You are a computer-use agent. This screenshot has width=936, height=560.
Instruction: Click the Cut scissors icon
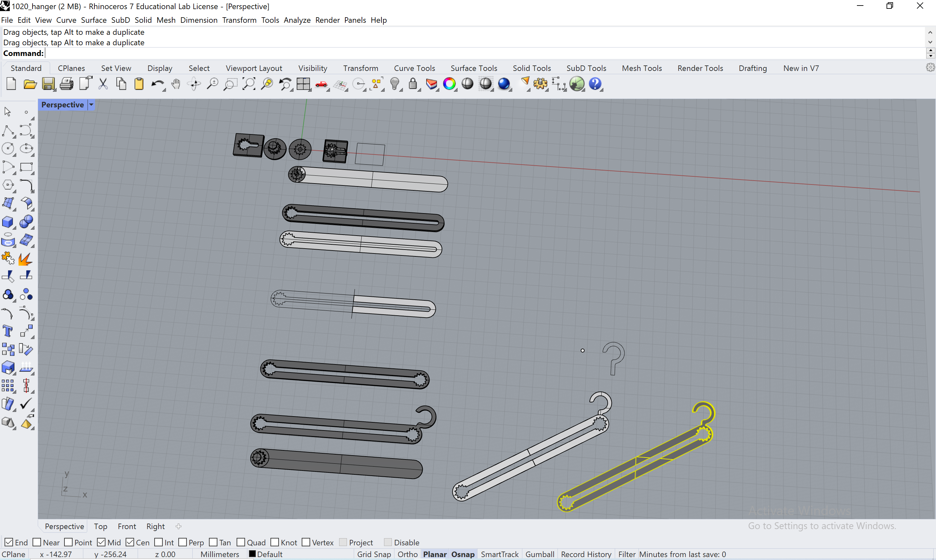[x=103, y=84]
